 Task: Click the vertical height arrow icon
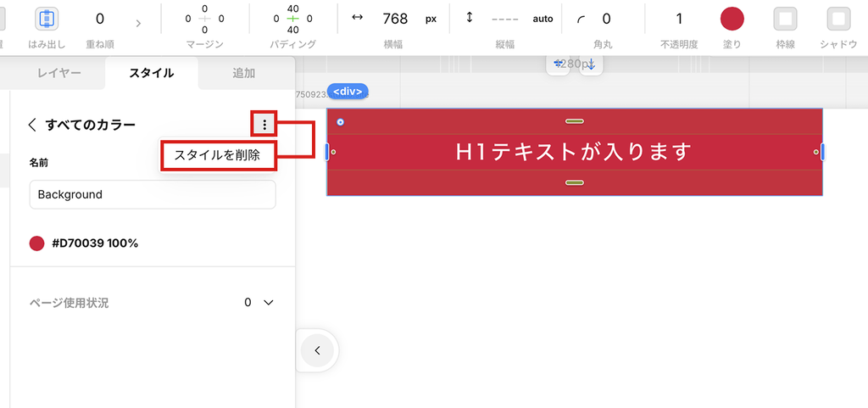pyautogui.click(x=470, y=18)
